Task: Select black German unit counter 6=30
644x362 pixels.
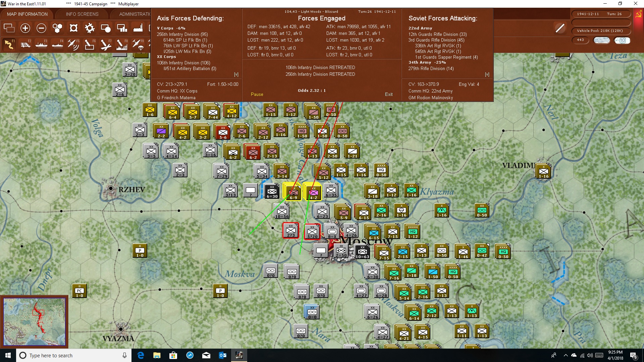Action: click(272, 191)
